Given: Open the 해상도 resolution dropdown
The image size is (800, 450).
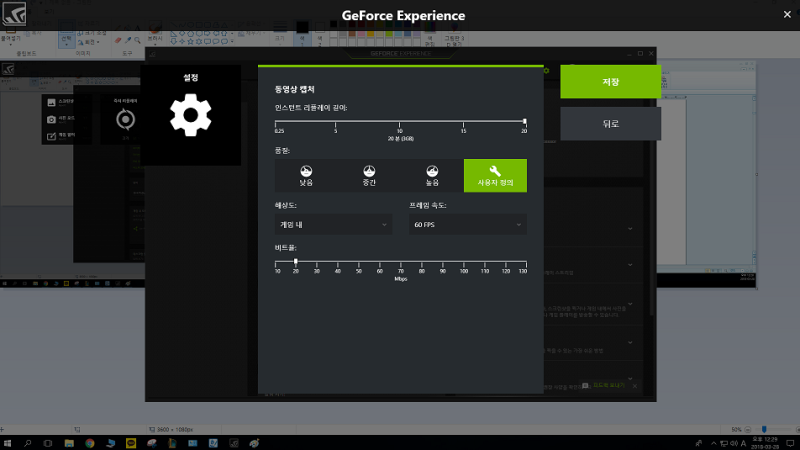Looking at the screenshot, I should tap(334, 224).
